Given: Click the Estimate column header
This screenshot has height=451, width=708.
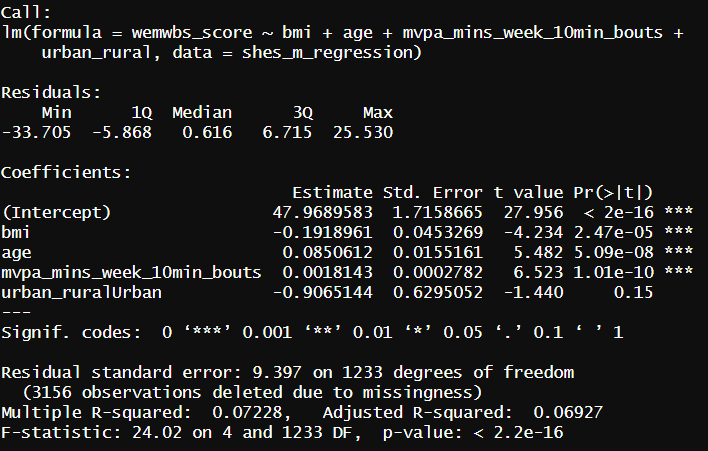Looking at the screenshot, I should click(331, 192).
